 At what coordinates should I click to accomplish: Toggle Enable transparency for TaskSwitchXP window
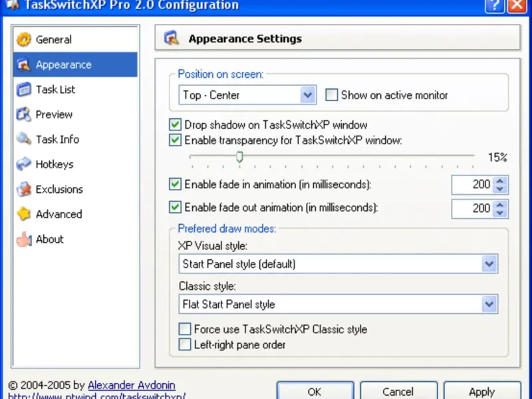point(175,140)
